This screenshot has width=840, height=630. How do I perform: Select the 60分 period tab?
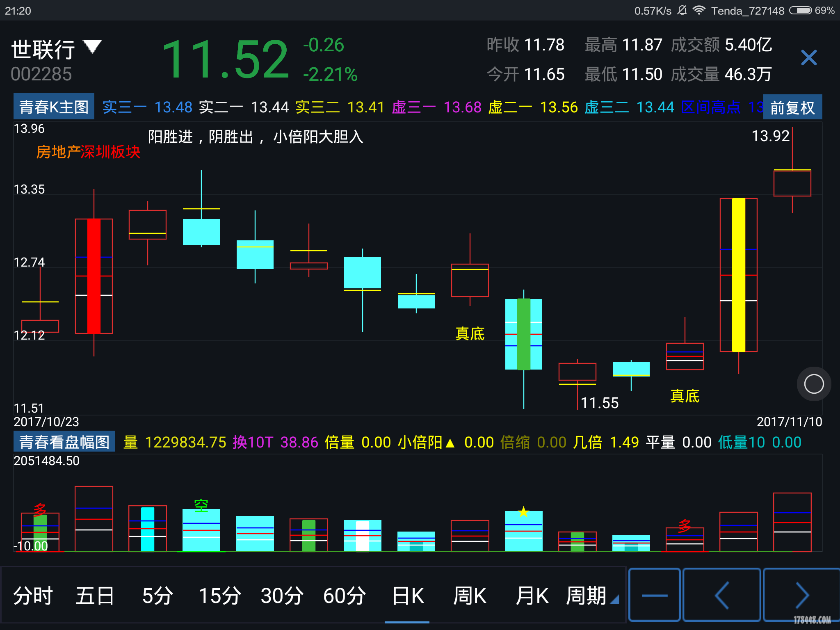tap(345, 596)
